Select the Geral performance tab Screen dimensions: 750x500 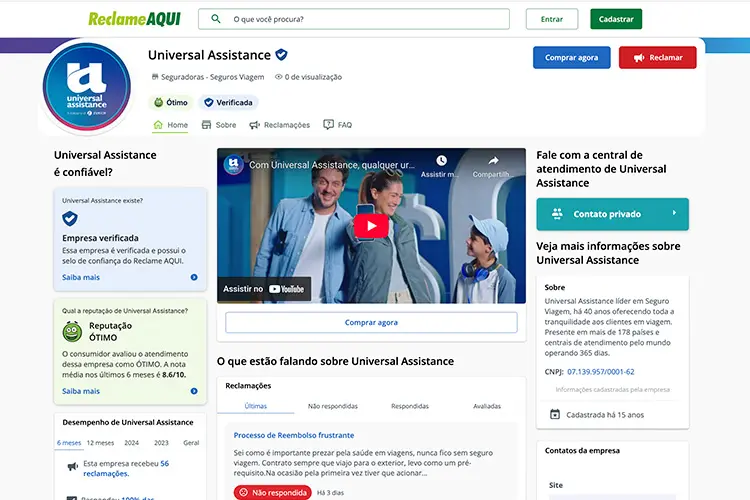coord(191,443)
